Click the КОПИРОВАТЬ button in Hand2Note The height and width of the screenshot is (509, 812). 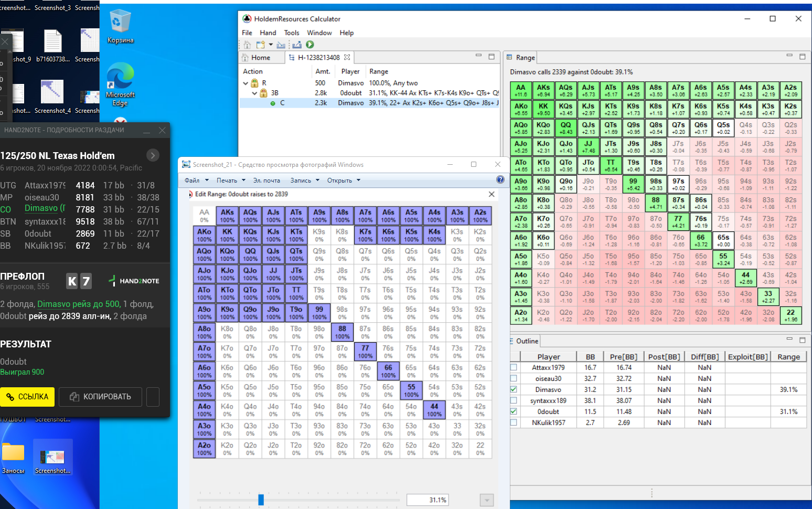coord(101,397)
